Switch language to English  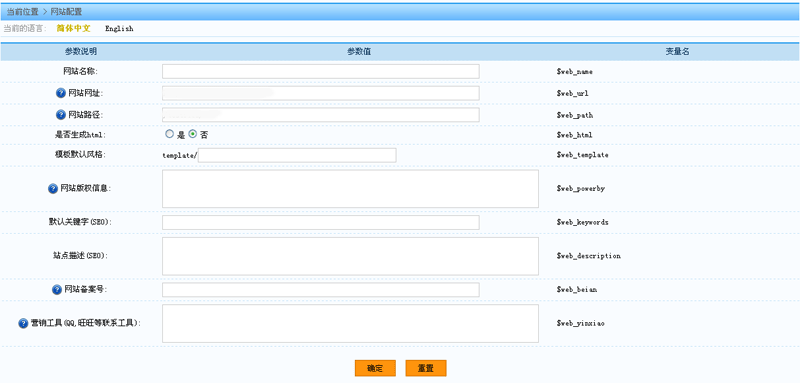(119, 29)
